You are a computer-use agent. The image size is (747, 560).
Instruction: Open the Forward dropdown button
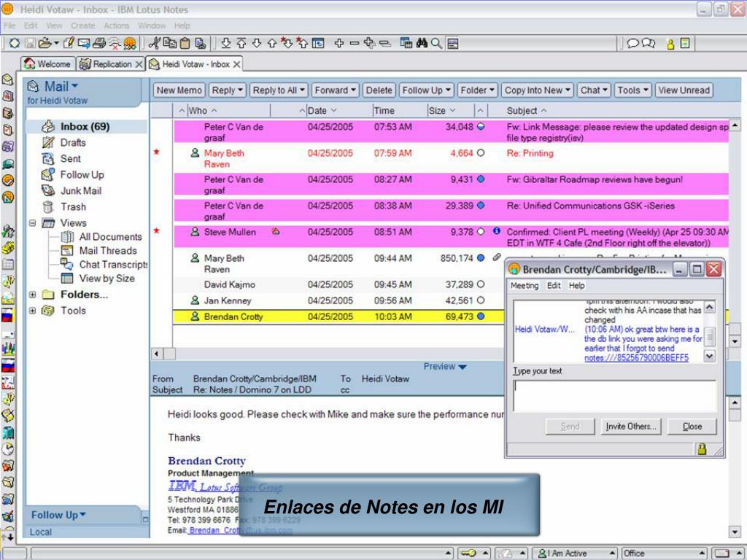click(336, 90)
